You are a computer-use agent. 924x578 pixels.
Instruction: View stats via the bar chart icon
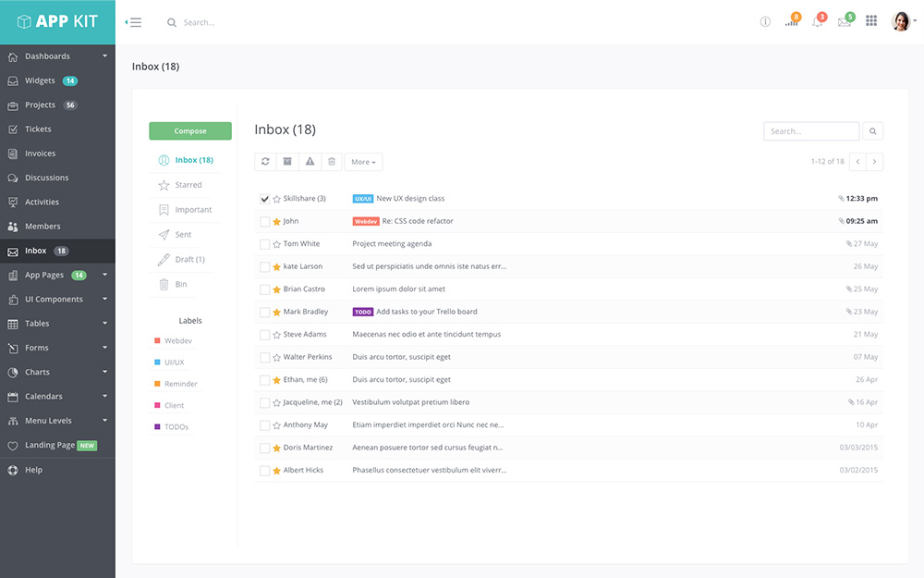[x=791, y=21]
